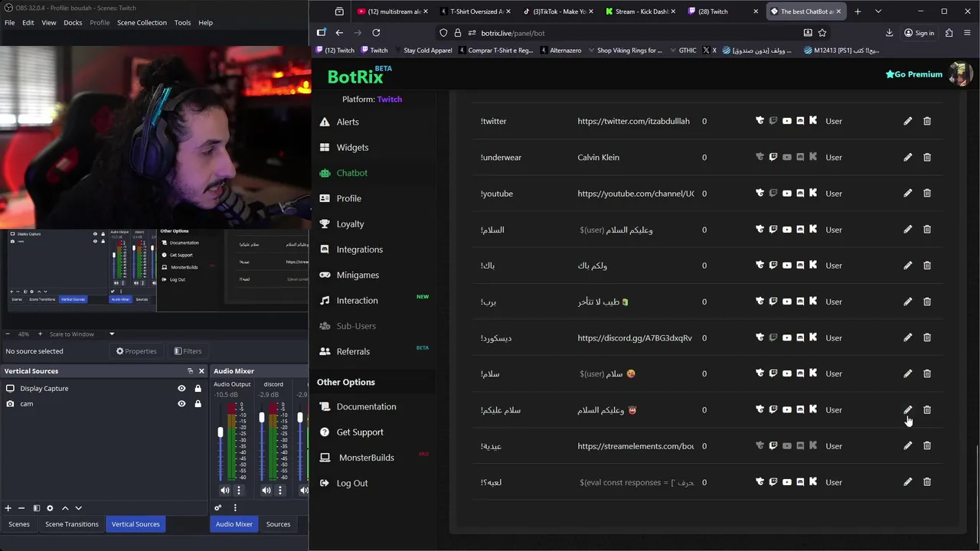Reload the browser page
The width and height of the screenshot is (980, 551).
point(376,33)
